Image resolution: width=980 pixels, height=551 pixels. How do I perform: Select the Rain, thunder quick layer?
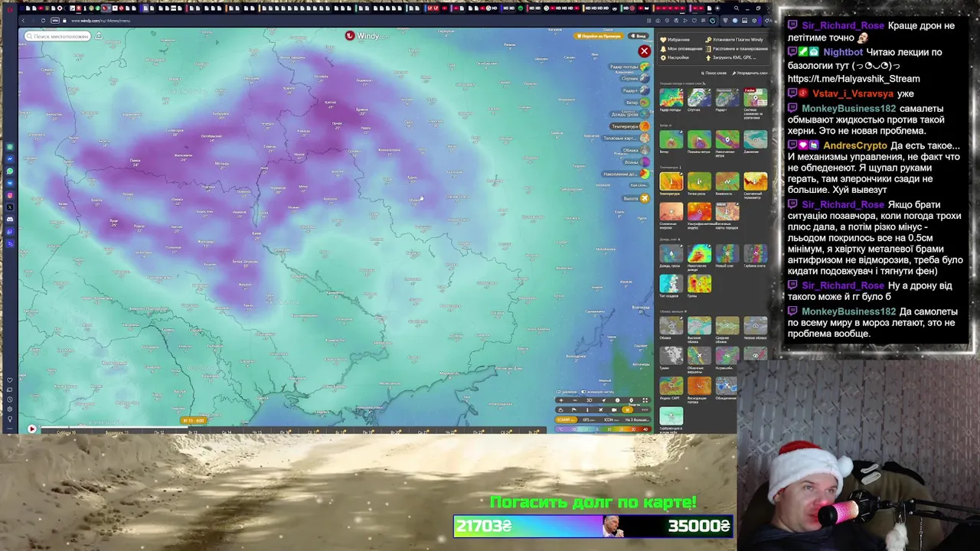pyautogui.click(x=629, y=115)
